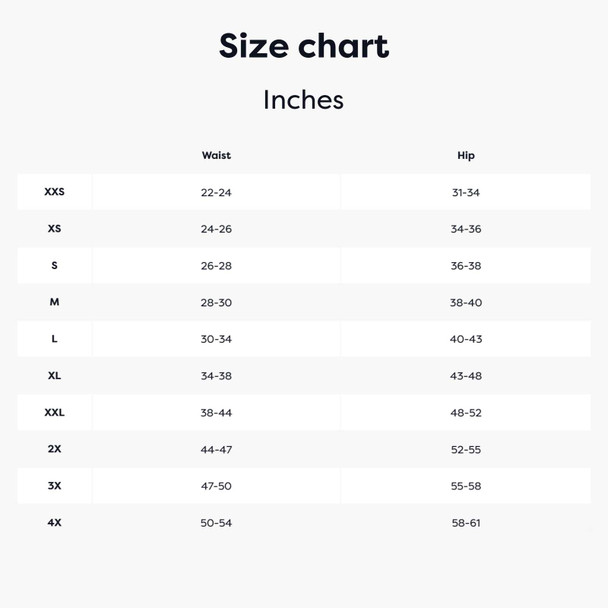Click the XS size row label
Image resolution: width=608 pixels, height=608 pixels.
54,228
